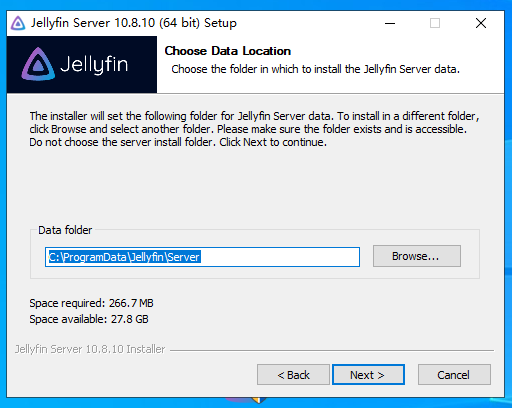
Task: Minimize the Jellyfin Setup window
Action: pos(390,23)
